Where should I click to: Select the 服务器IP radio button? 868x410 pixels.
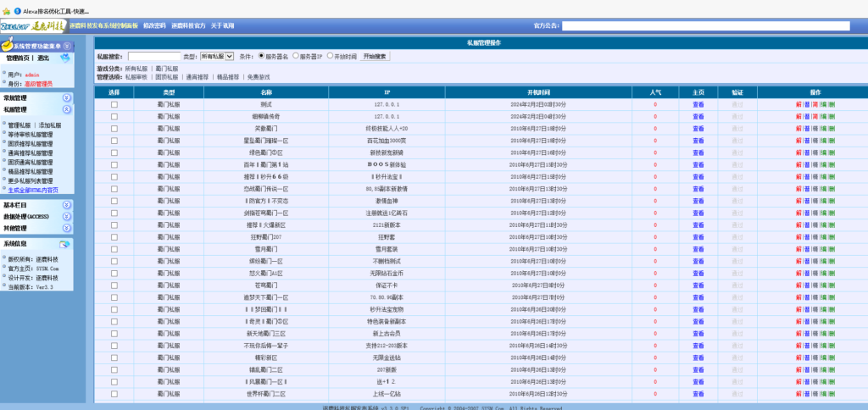click(295, 56)
